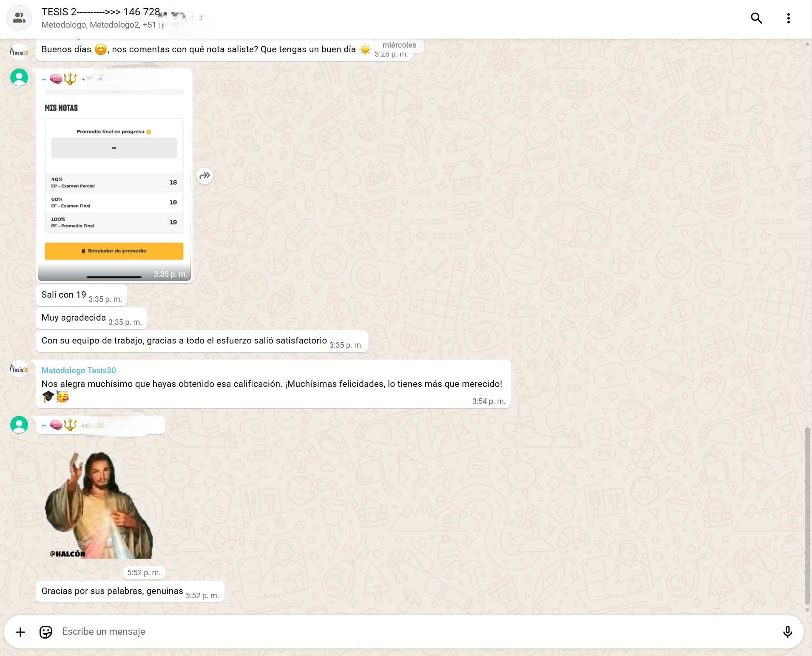Click the scrollbar up arrow

tap(807, 43)
